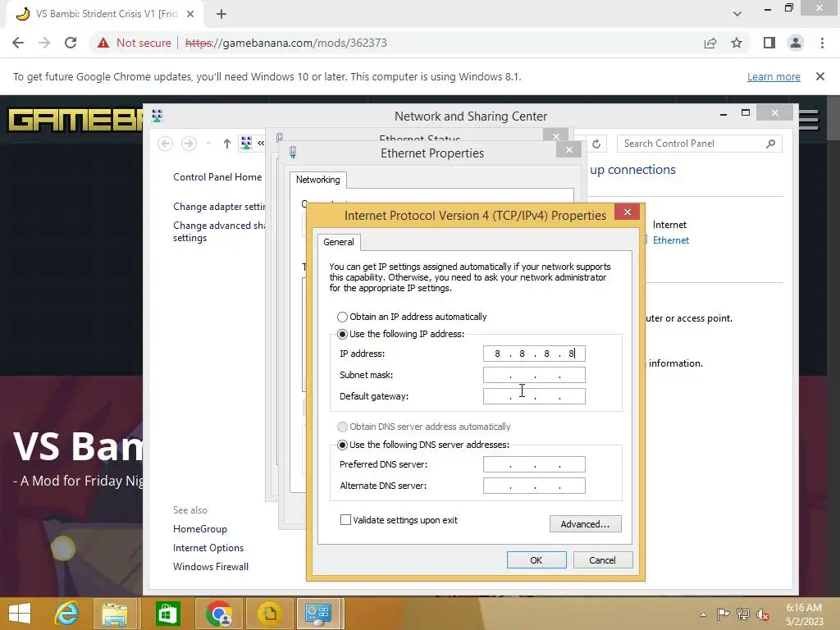Click the Control Panel address bar icon

[x=246, y=143]
